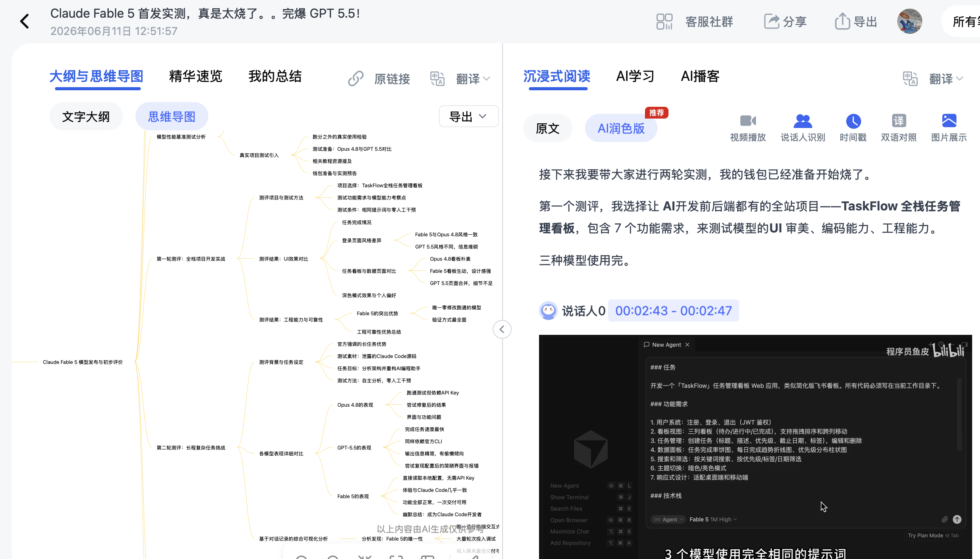
Task: Select node 基于对话记录的综合可视化分析
Action: click(293, 539)
